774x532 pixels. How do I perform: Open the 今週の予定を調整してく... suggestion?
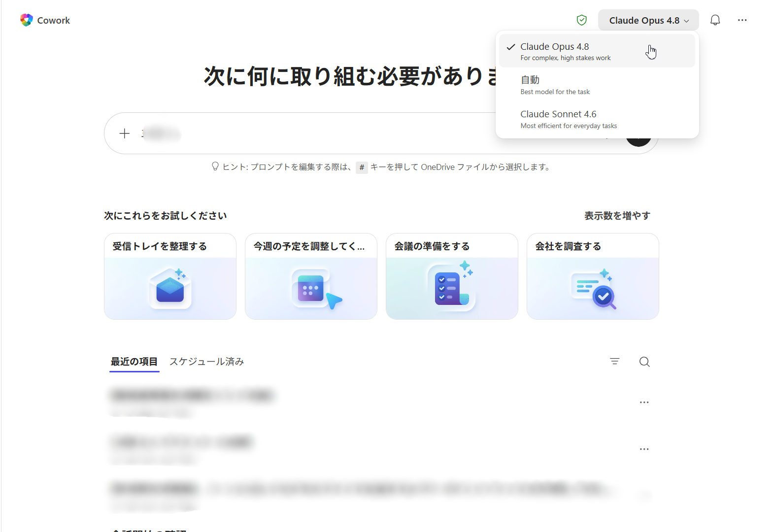point(311,276)
